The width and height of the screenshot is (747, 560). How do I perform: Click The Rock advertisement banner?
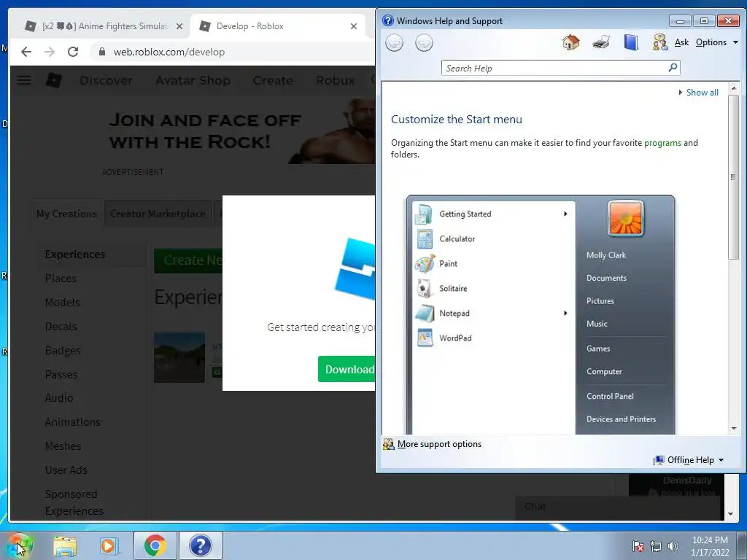click(x=240, y=131)
